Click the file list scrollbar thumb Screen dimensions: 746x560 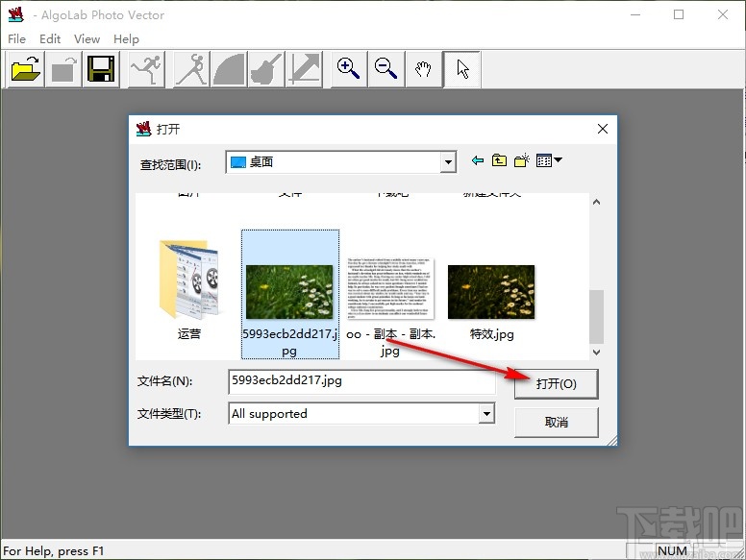tap(596, 317)
